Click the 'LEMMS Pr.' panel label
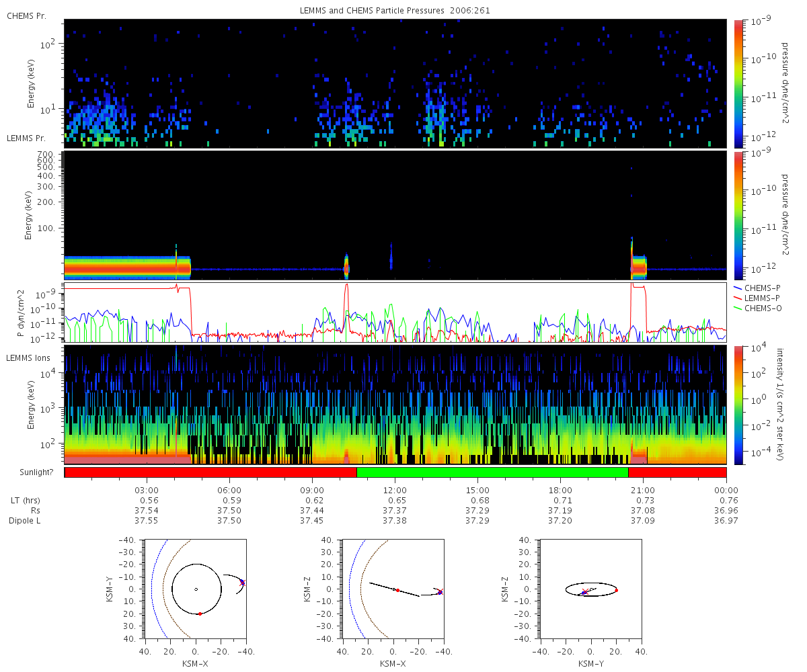 (x=26, y=138)
